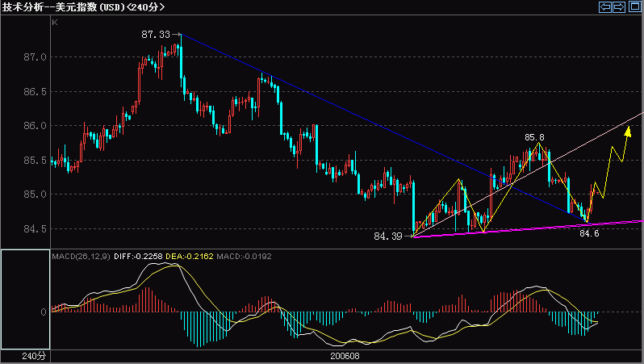Click the 200608 date on the time axis

click(345, 356)
